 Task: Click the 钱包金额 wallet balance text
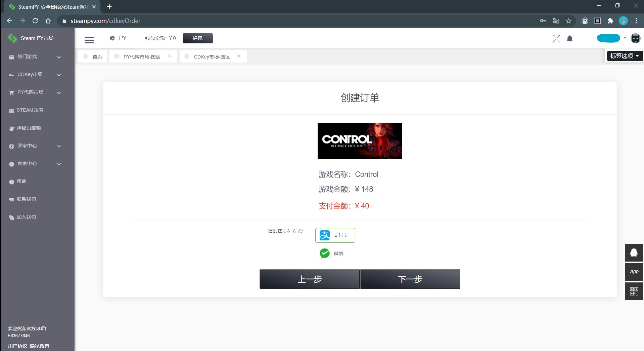[160, 38]
